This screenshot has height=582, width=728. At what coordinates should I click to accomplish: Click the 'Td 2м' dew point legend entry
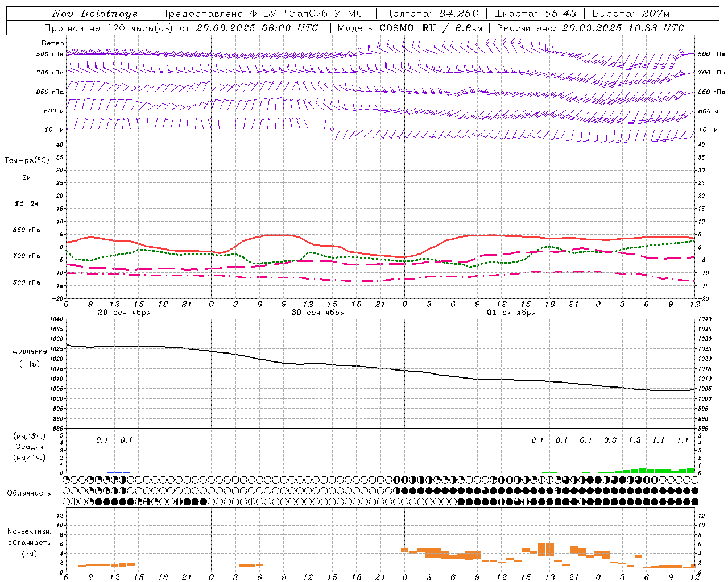click(x=27, y=203)
